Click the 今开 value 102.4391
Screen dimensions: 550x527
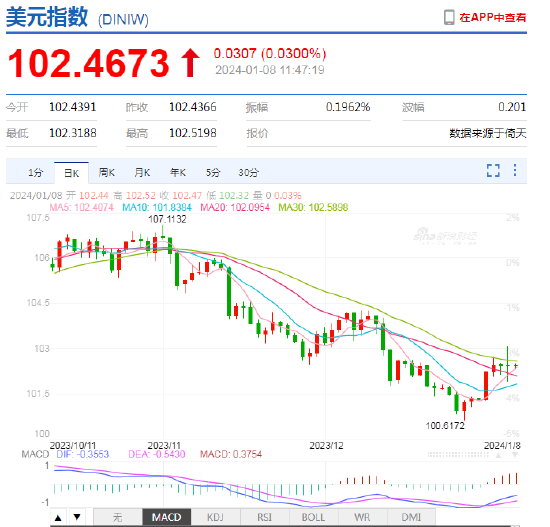point(73,107)
